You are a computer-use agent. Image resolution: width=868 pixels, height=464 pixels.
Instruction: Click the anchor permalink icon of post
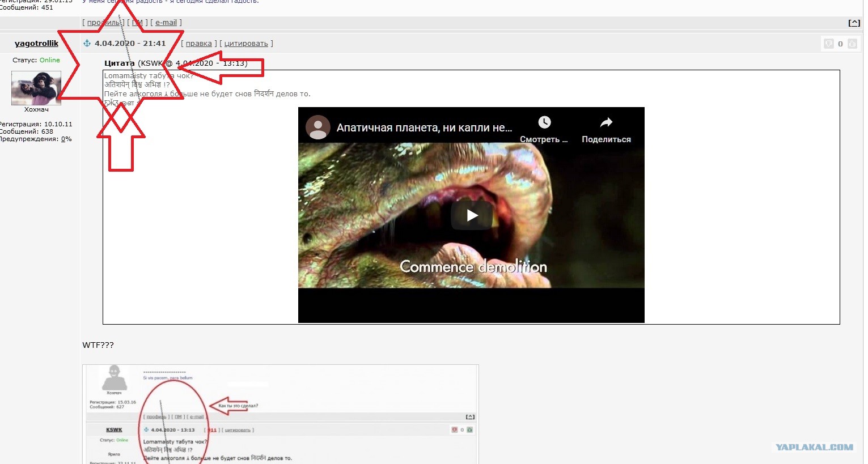(87, 43)
